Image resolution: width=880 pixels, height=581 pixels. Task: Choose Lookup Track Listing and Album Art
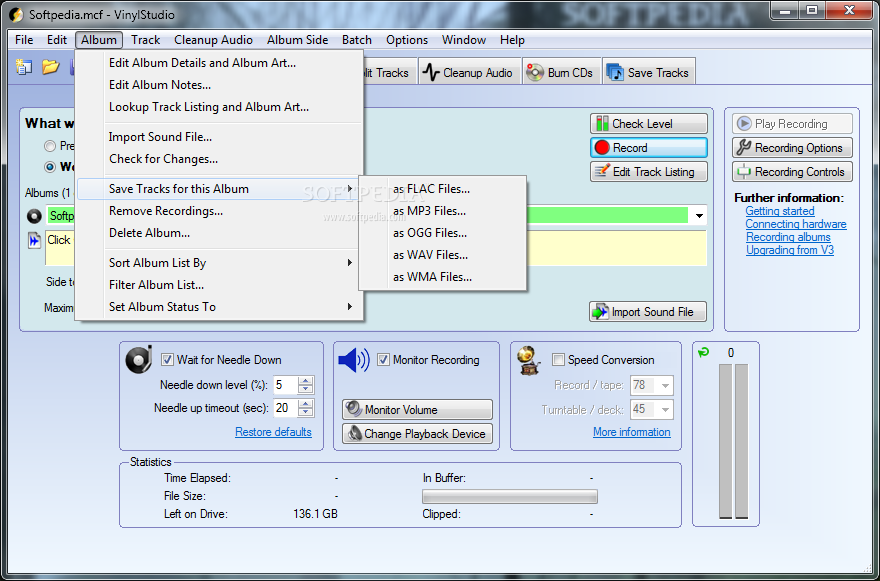(x=219, y=107)
